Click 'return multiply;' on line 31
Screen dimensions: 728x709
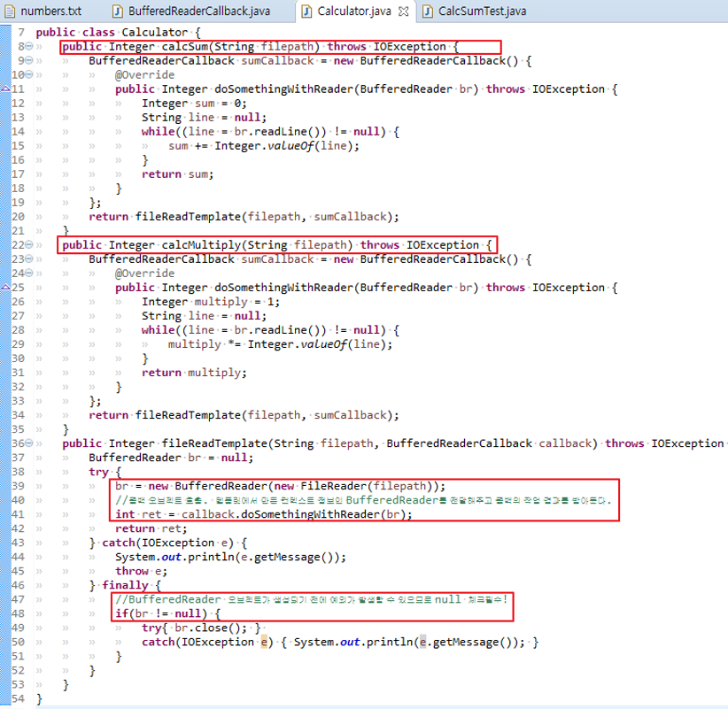point(194,373)
